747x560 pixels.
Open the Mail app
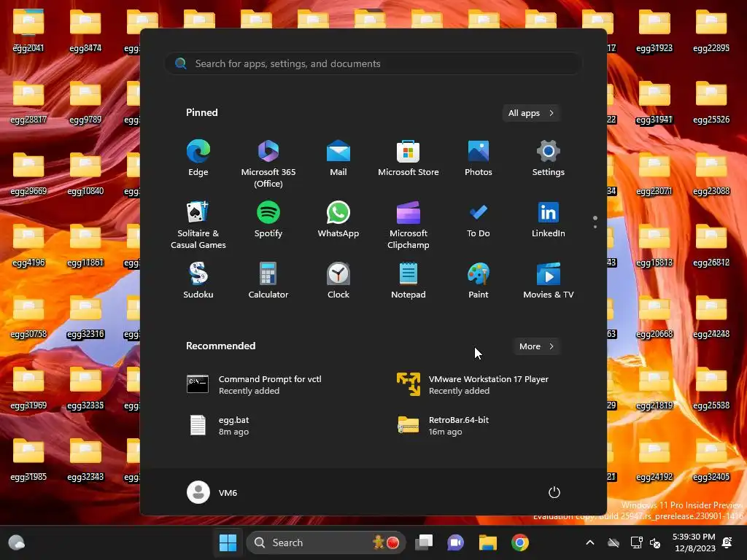click(x=338, y=158)
